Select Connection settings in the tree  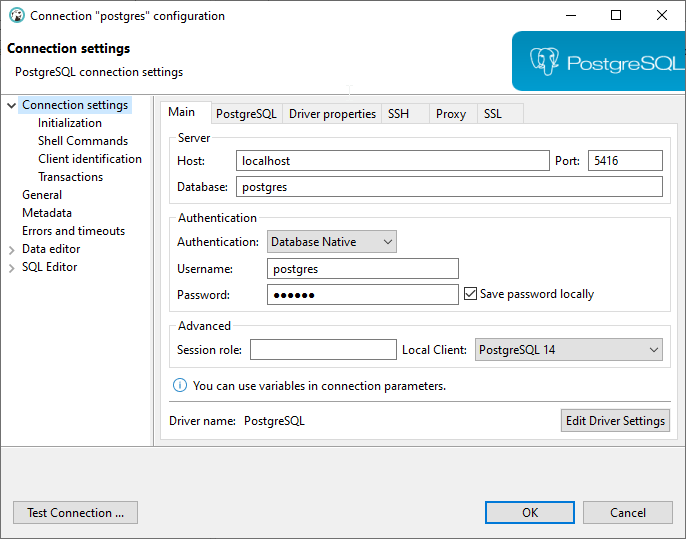[x=75, y=105]
